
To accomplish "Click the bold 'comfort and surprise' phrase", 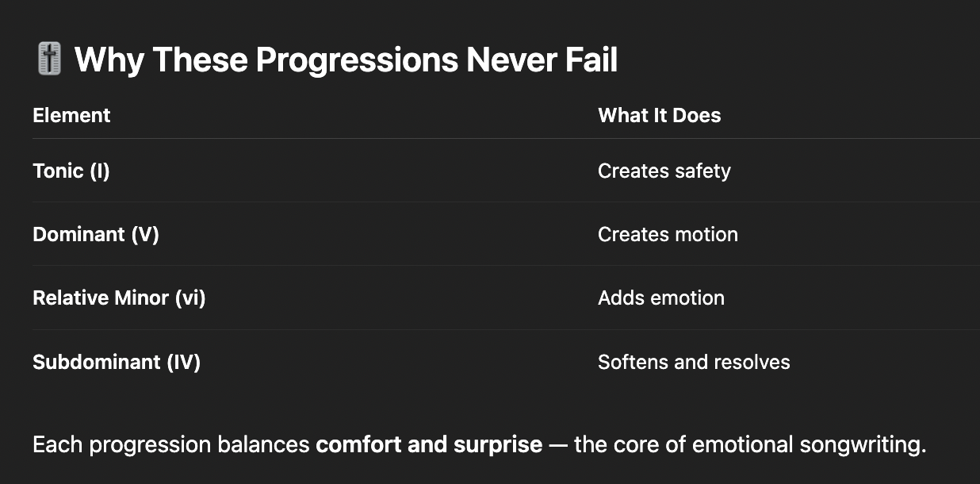I will [x=429, y=444].
